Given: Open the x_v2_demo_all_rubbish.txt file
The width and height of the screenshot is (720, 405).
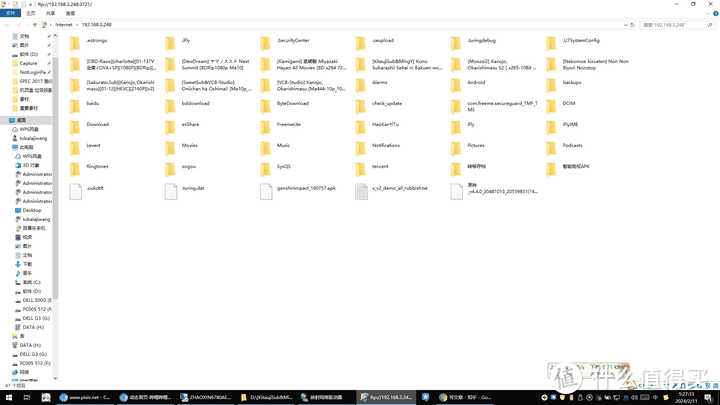Looking at the screenshot, I should [x=399, y=188].
